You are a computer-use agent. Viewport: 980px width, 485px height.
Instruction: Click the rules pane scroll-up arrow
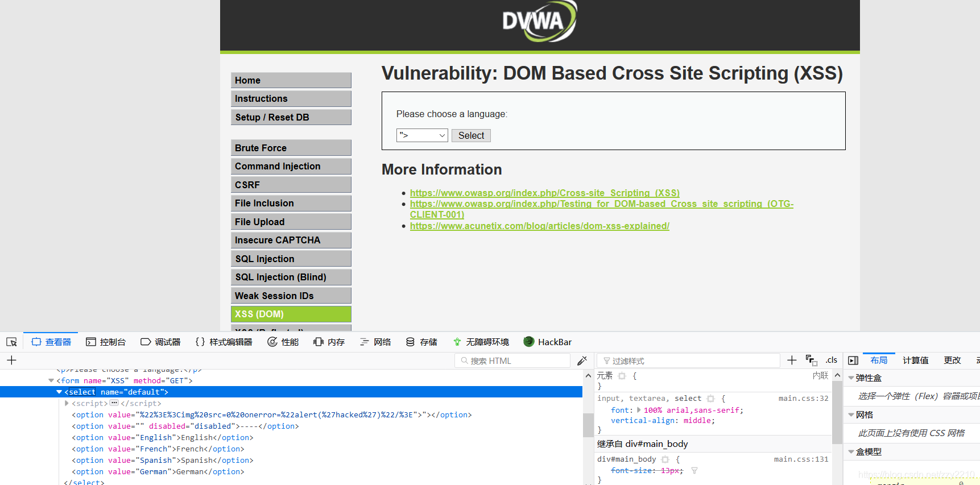pyautogui.click(x=837, y=375)
